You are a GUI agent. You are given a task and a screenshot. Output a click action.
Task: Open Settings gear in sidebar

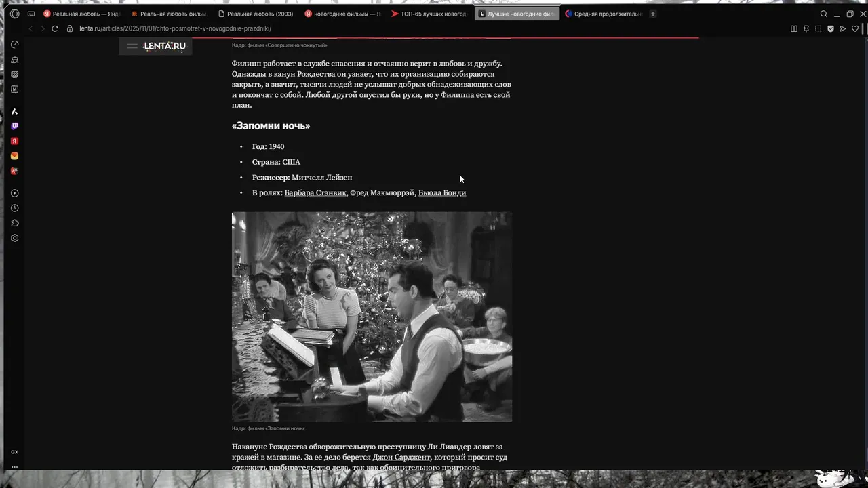coord(14,238)
